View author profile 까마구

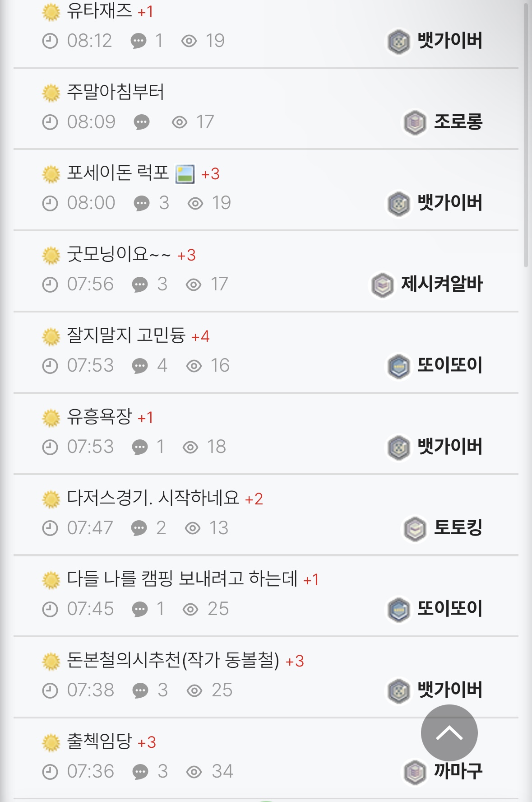(x=458, y=771)
